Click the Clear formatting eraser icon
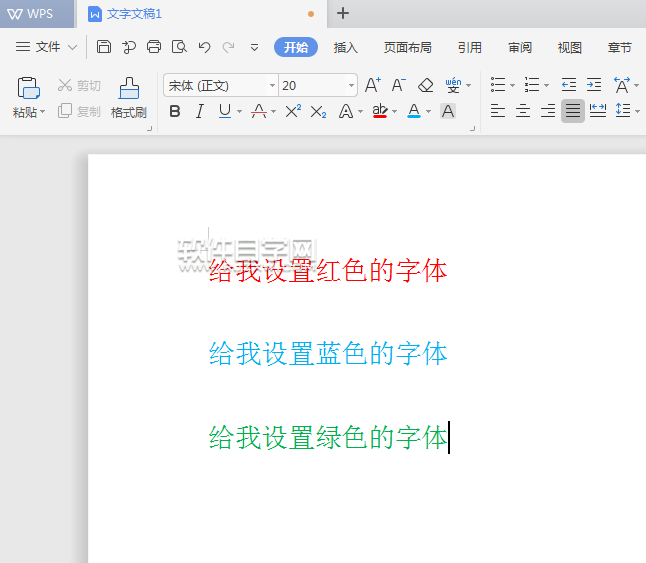 pyautogui.click(x=425, y=85)
